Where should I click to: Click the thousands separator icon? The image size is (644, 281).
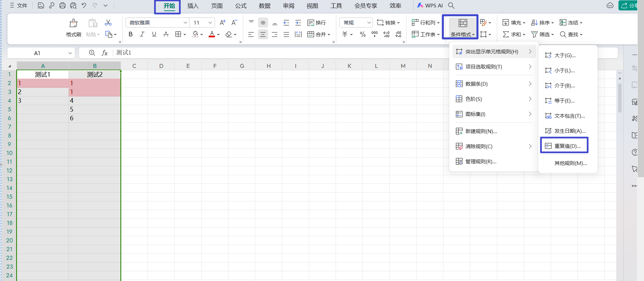(375, 34)
